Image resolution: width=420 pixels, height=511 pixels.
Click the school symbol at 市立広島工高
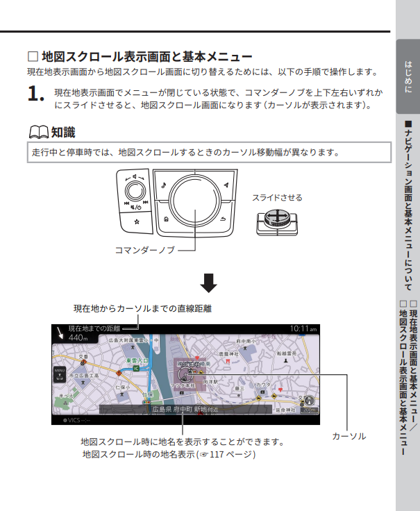[x=83, y=383]
